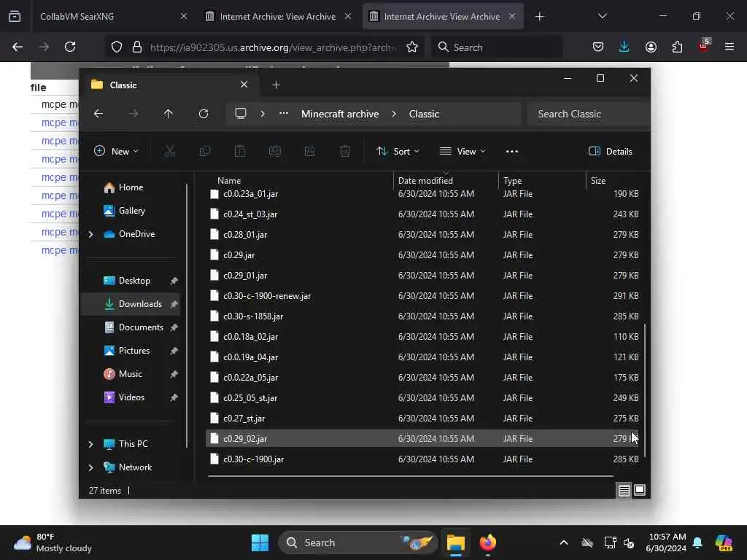The width and height of the screenshot is (747, 560).
Task: Select file c0.30-c-1900-renew.jar
Action: click(422, 296)
